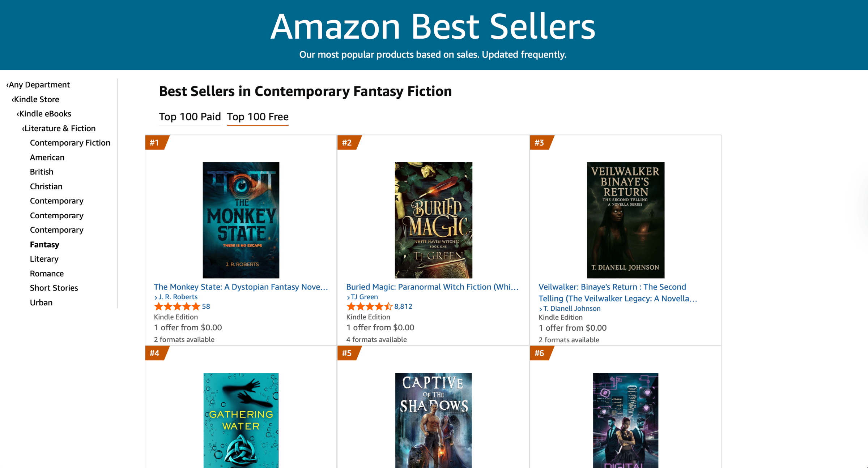Return to Literature & Fiction category

click(x=60, y=128)
